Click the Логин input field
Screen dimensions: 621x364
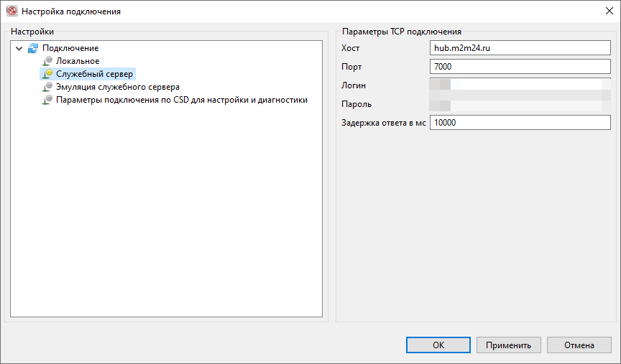click(x=520, y=85)
